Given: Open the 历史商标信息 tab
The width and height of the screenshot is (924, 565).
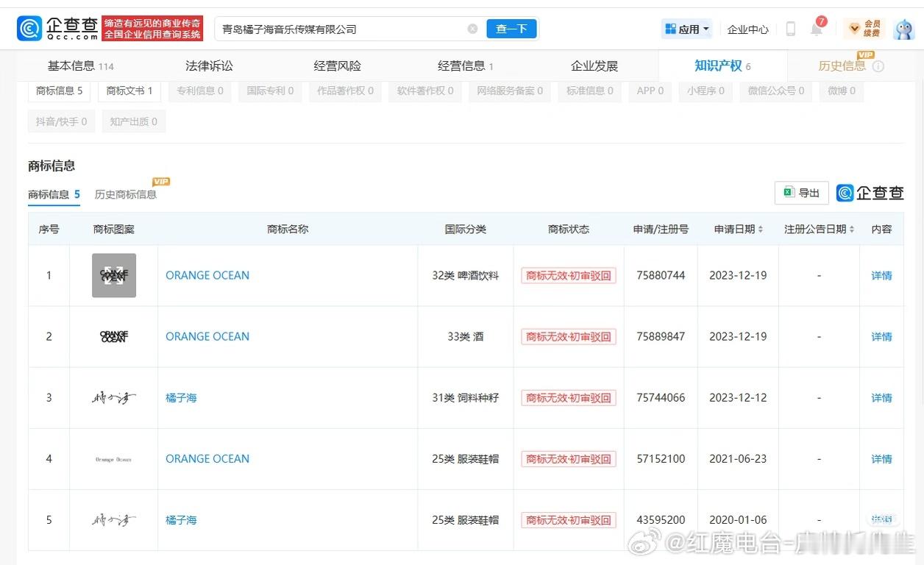Looking at the screenshot, I should [x=126, y=194].
